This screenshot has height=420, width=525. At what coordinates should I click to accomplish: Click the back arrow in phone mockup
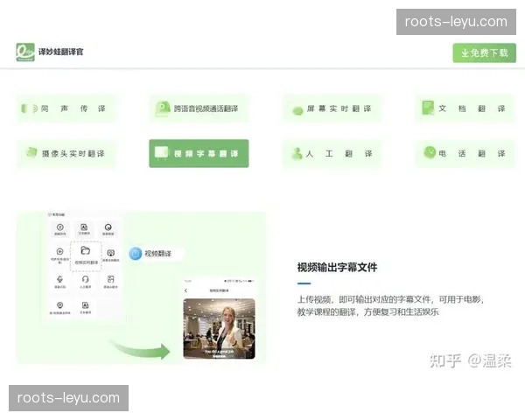pos(185,290)
